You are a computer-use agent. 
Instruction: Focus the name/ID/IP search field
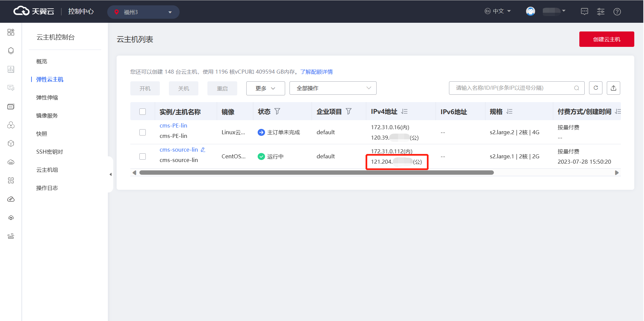(x=517, y=88)
